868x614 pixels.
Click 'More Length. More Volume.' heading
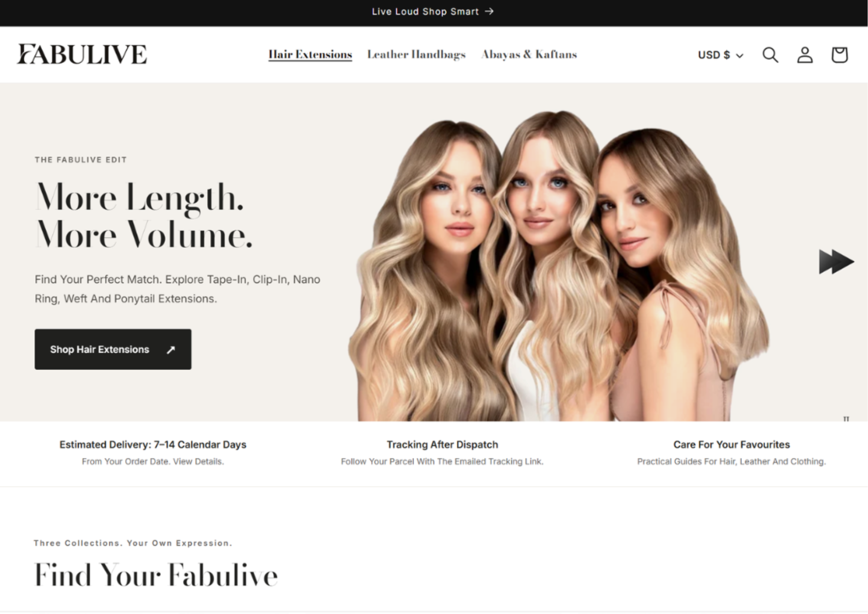pyautogui.click(x=144, y=216)
